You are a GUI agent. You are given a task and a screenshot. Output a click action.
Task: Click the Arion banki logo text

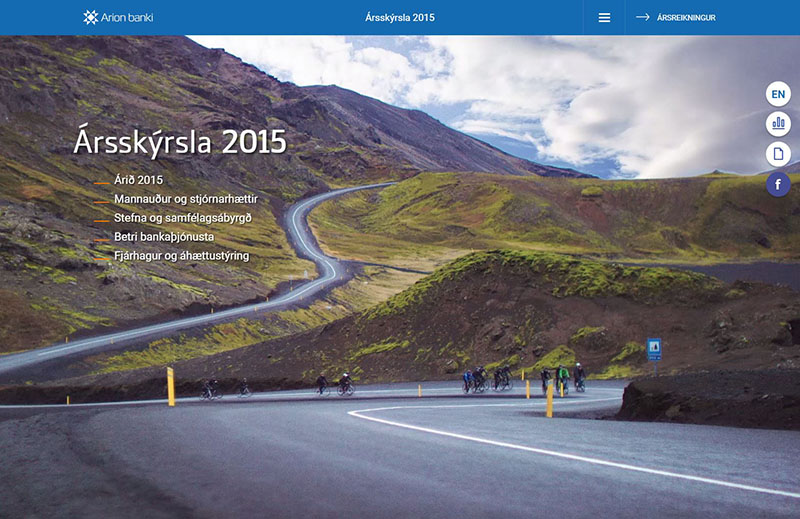[x=127, y=17]
